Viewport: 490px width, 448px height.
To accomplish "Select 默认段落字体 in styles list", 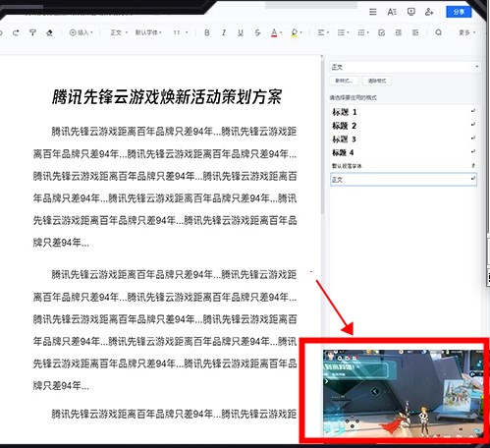I will [404, 166].
